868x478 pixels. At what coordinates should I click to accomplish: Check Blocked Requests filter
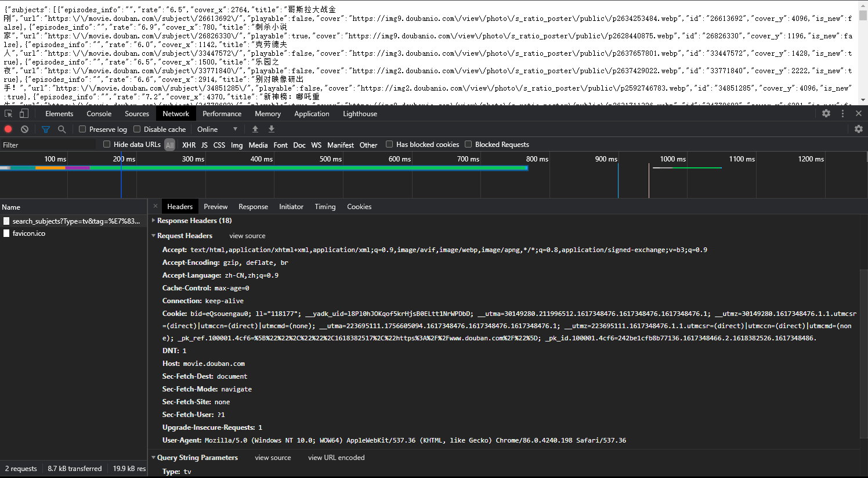(468, 144)
